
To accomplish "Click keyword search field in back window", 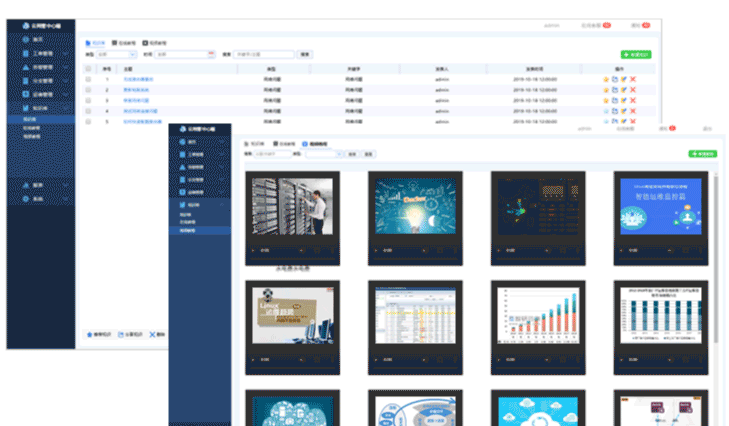I will [264, 54].
